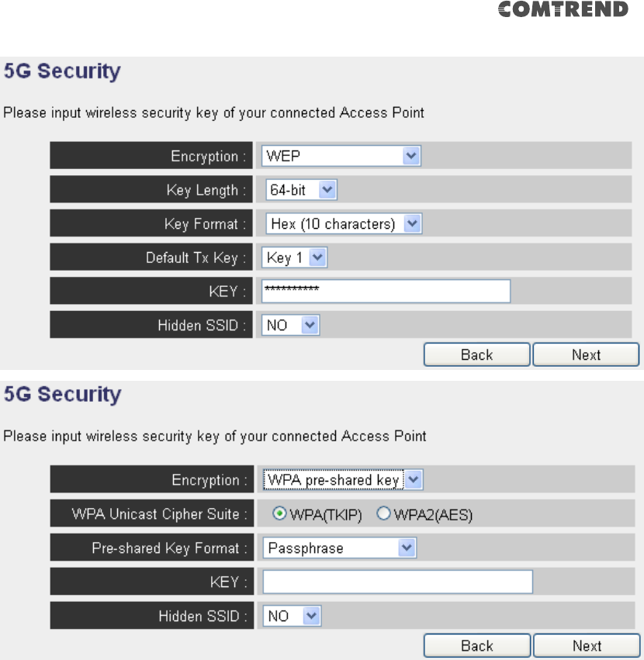
Task: Open the WPA pre-shared key Encryption dropdown
Action: pos(342,479)
